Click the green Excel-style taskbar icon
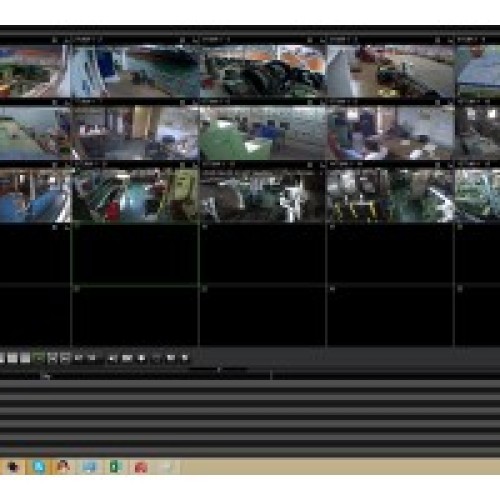Viewport: 500px width, 500px height. click(x=114, y=467)
